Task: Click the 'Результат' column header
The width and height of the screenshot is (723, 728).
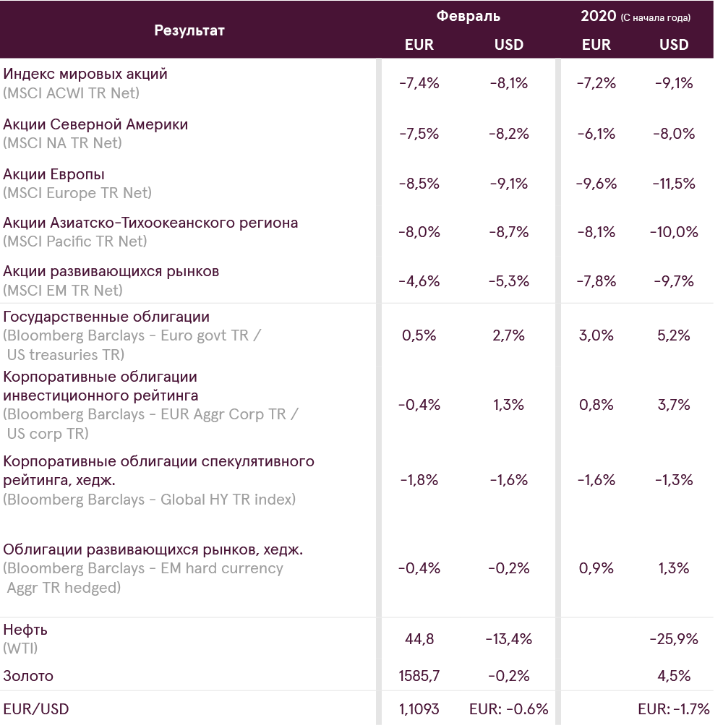Action: 189,30
